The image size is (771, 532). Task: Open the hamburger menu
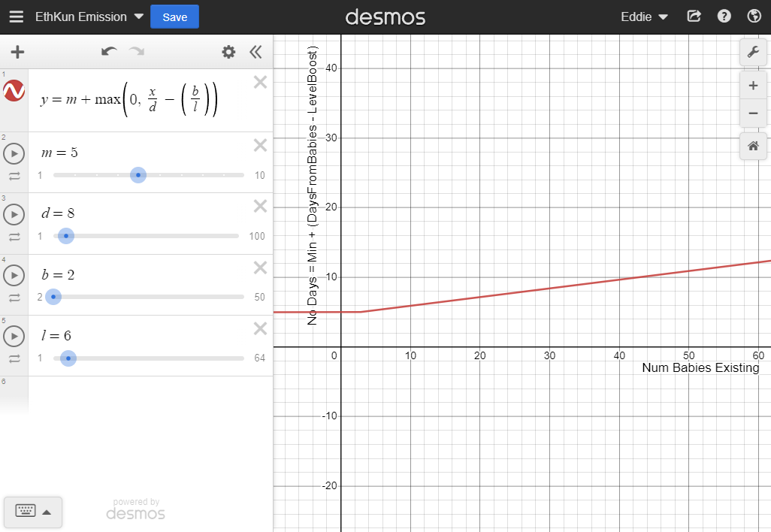(x=17, y=17)
